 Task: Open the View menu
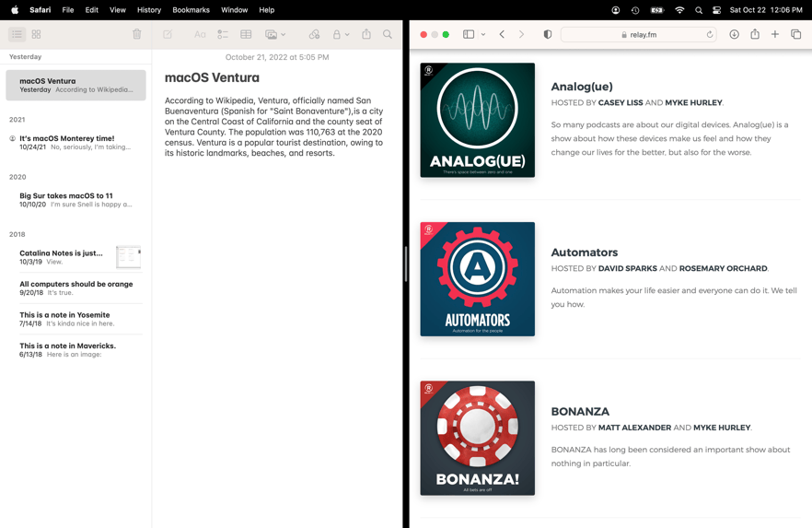click(x=118, y=10)
